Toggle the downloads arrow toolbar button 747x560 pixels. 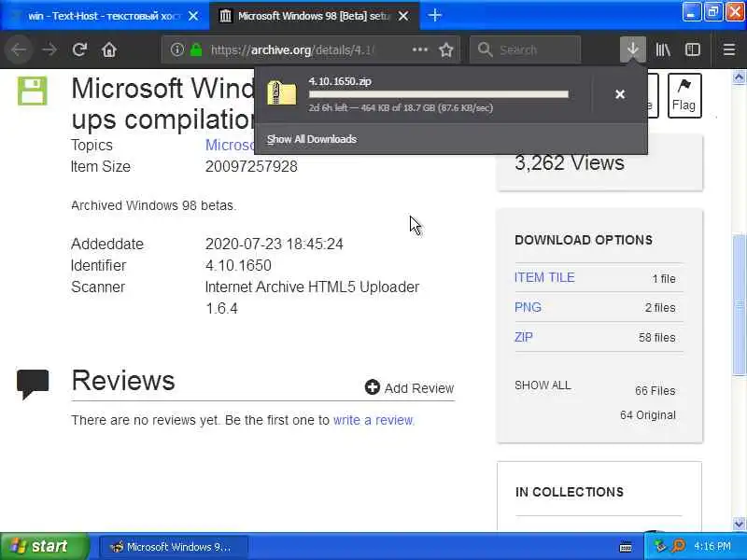tap(633, 49)
